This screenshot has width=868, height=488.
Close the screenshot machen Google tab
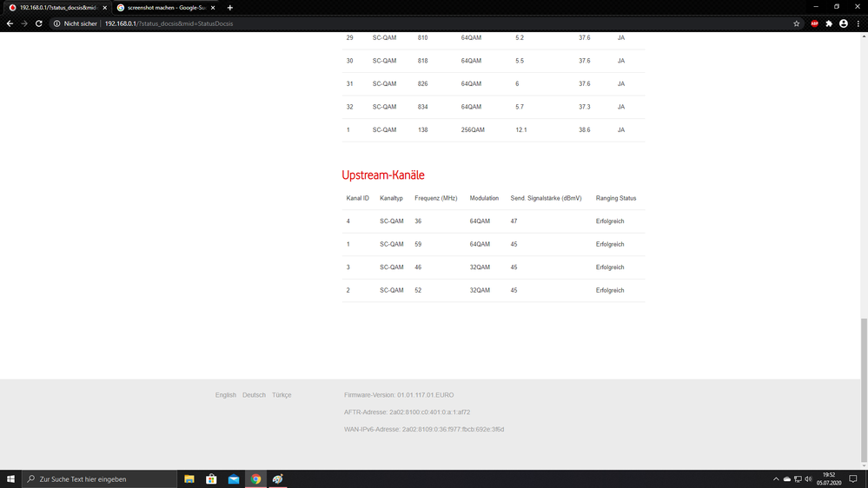pyautogui.click(x=213, y=8)
